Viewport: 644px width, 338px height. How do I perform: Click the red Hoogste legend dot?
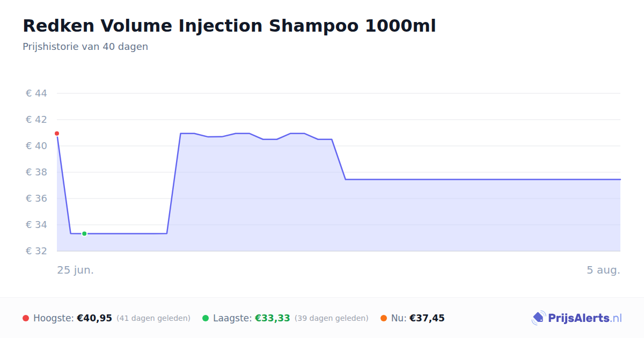(x=26, y=318)
